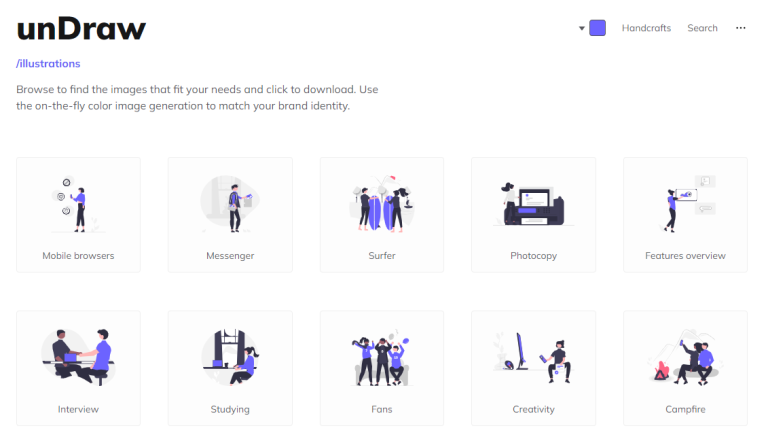Image resolution: width=768 pixels, height=439 pixels.
Task: Open the Creativity illustration card
Action: pos(533,358)
